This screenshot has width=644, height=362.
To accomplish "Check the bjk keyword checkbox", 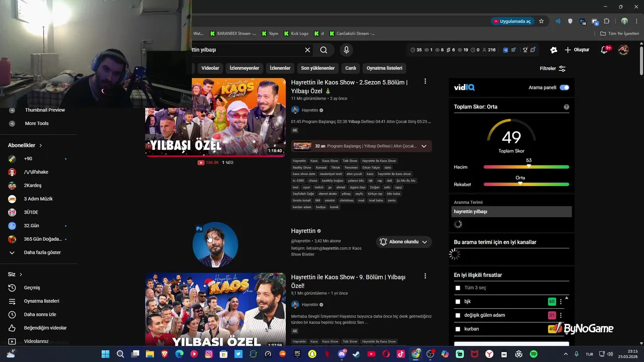I will pos(458,302).
